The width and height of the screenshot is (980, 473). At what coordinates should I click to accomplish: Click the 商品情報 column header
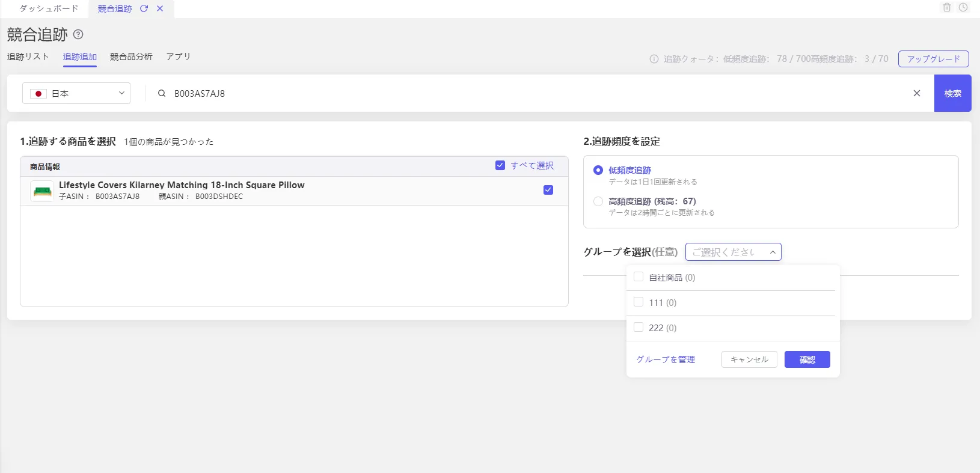[x=45, y=166]
